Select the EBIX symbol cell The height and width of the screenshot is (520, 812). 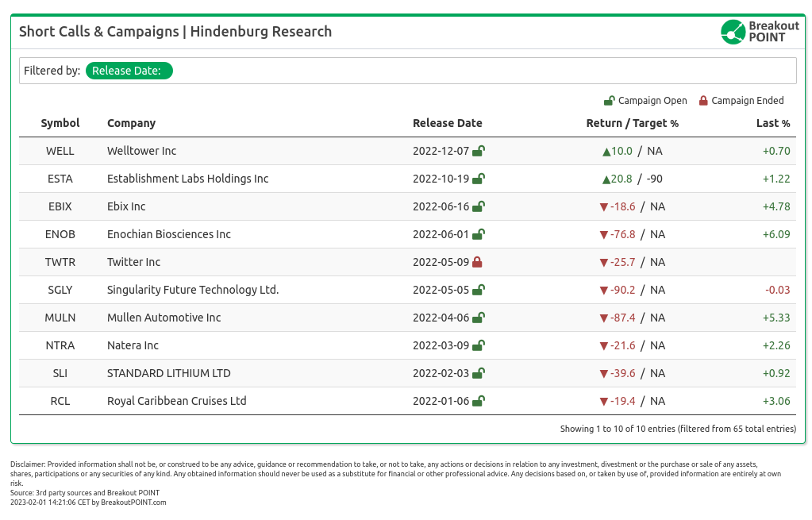(60, 206)
